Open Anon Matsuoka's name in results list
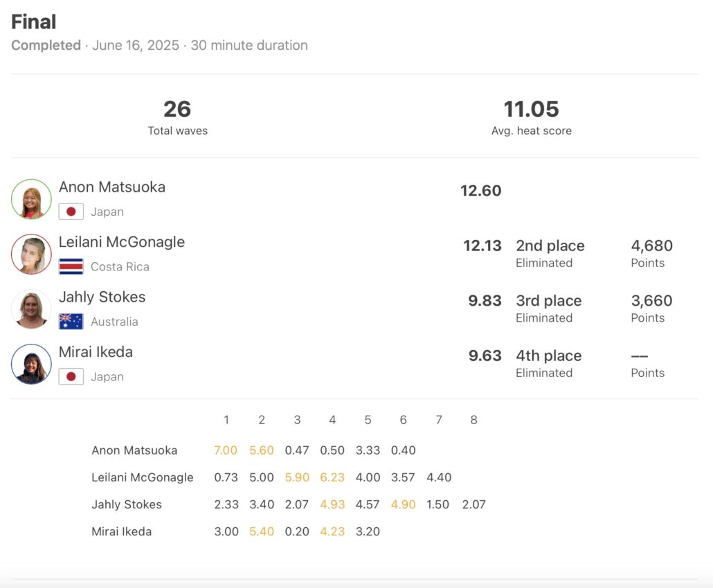713x588 pixels. tap(112, 187)
